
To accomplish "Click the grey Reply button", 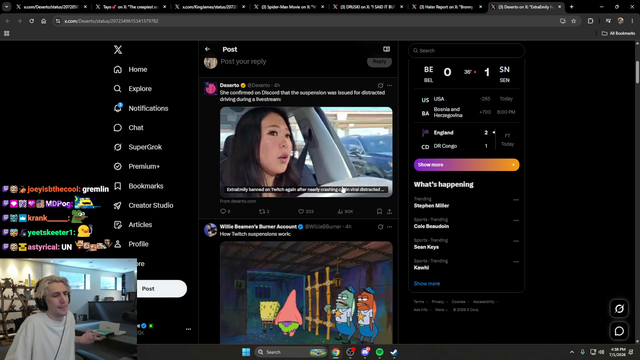I will point(379,61).
